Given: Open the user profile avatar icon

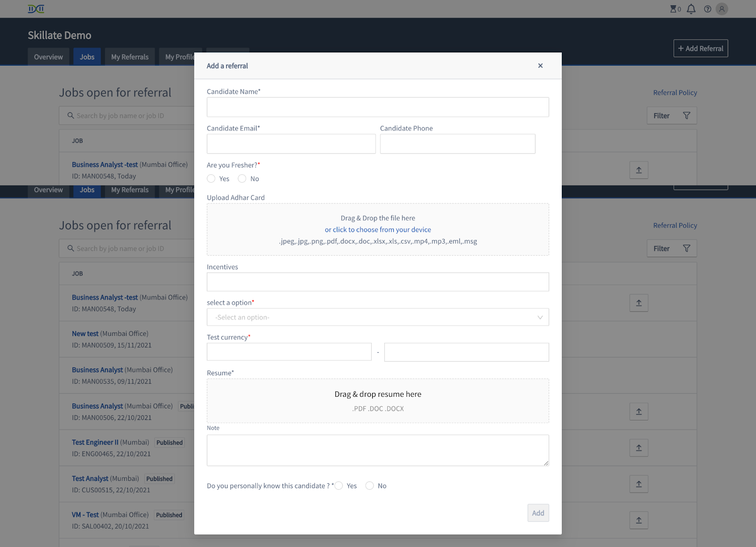Looking at the screenshot, I should click(722, 9).
